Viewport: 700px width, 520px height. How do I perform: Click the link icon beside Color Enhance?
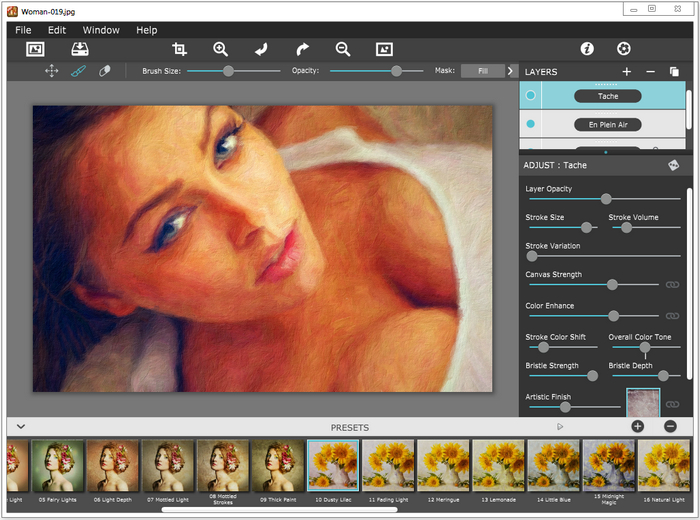coord(672,316)
